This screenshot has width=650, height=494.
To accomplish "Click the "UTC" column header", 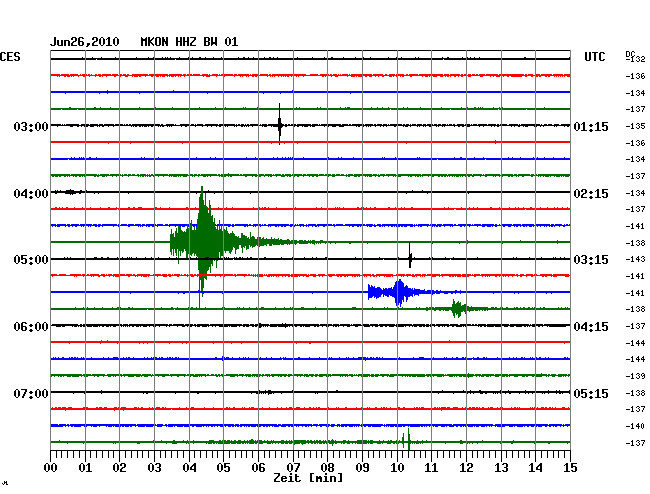I will (594, 57).
